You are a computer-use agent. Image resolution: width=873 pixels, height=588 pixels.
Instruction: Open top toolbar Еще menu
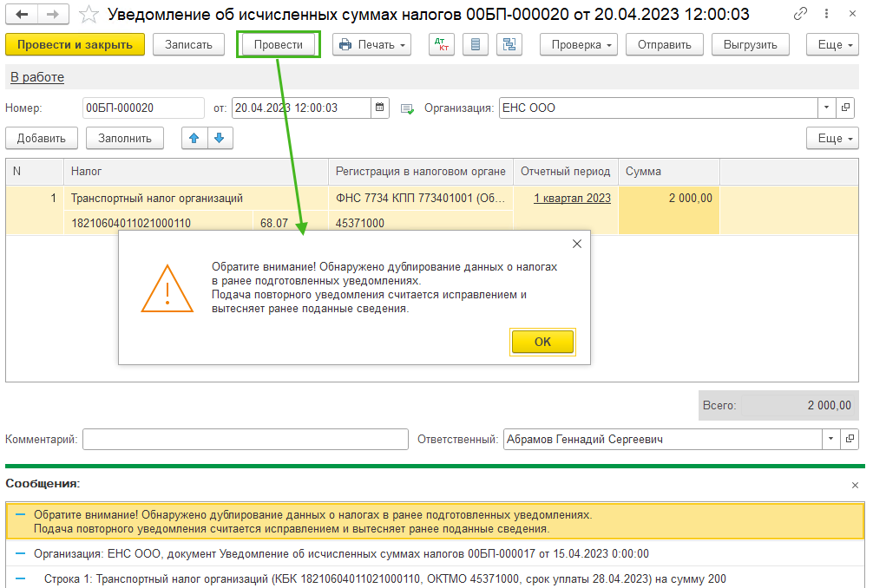pyautogui.click(x=832, y=44)
